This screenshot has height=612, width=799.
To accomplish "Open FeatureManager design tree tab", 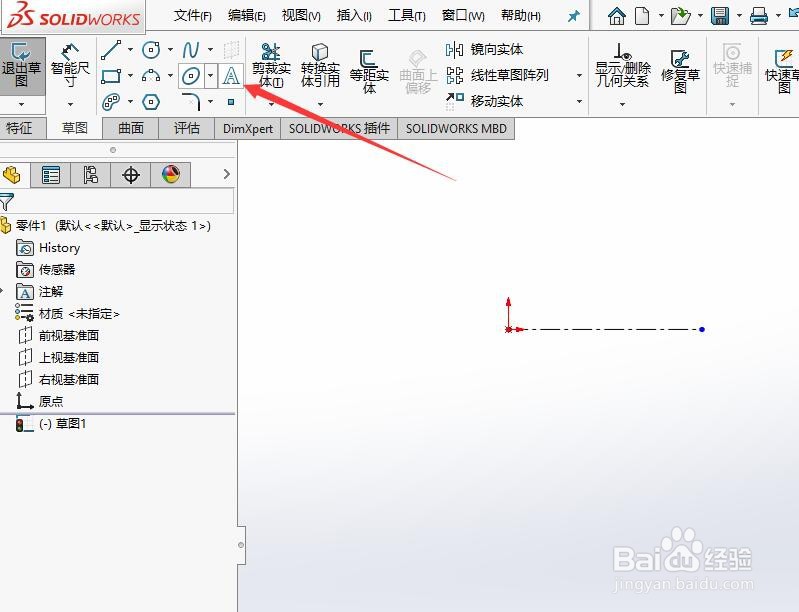I will point(12,175).
